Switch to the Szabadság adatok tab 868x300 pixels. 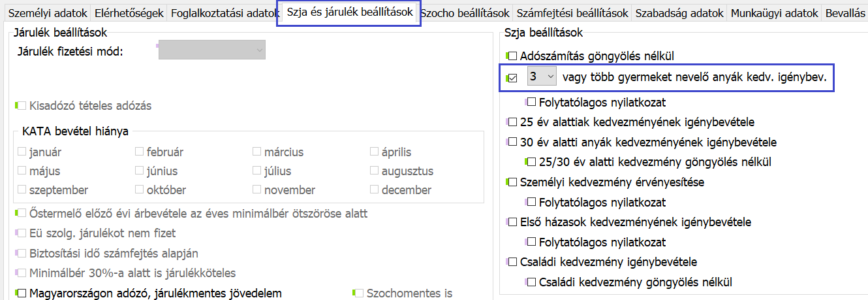[679, 13]
